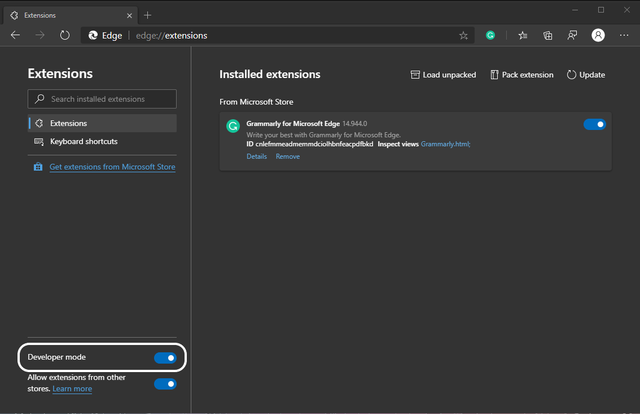Click the Grammarly extension icon in toolbar
This screenshot has width=640, height=414.
coord(491,35)
